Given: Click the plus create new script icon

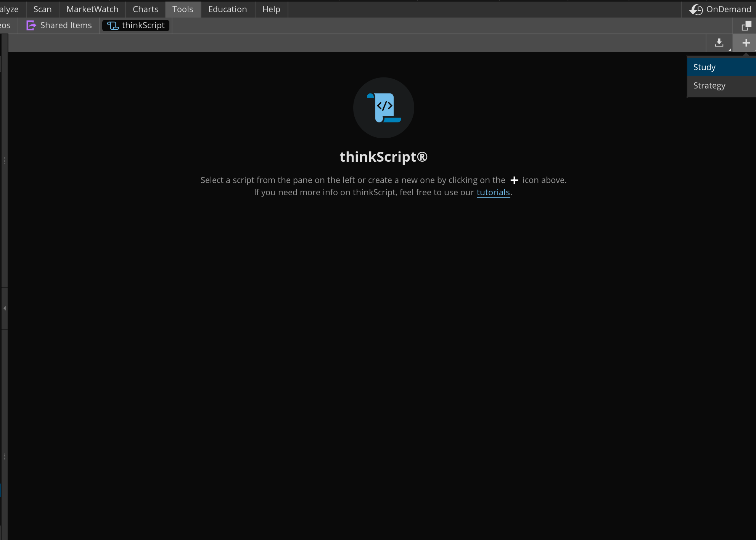Looking at the screenshot, I should (x=746, y=43).
